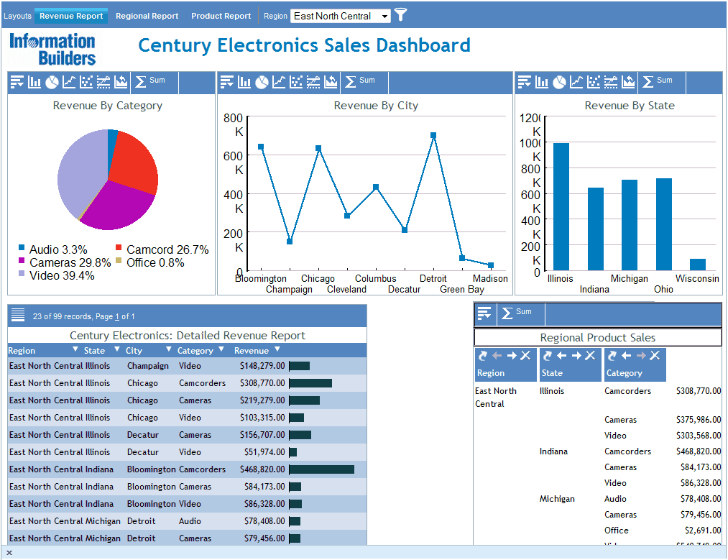This screenshot has height=560, width=728.
Task: Open advanced chart in Revenue By Category panel
Action: pyautogui.click(x=103, y=82)
